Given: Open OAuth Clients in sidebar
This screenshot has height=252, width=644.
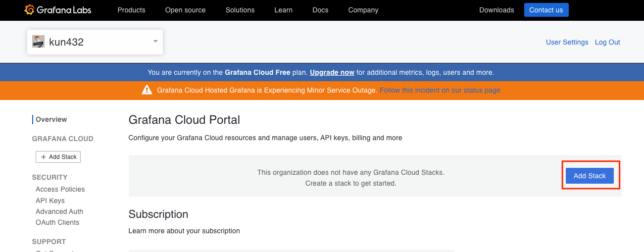Looking at the screenshot, I should [x=57, y=222].
